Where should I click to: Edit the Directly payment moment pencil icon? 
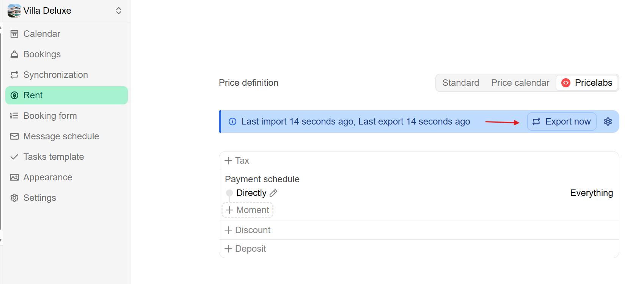(x=273, y=193)
